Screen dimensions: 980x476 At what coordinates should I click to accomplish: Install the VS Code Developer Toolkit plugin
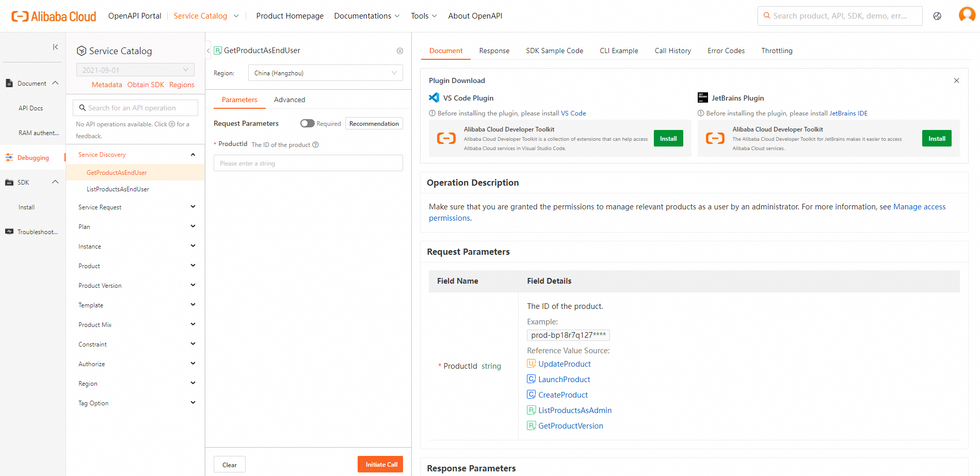click(668, 138)
